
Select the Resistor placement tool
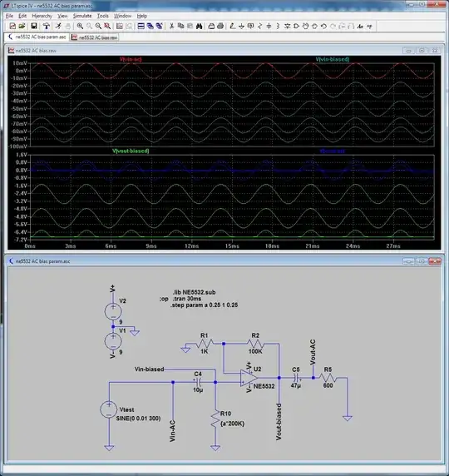click(x=259, y=26)
